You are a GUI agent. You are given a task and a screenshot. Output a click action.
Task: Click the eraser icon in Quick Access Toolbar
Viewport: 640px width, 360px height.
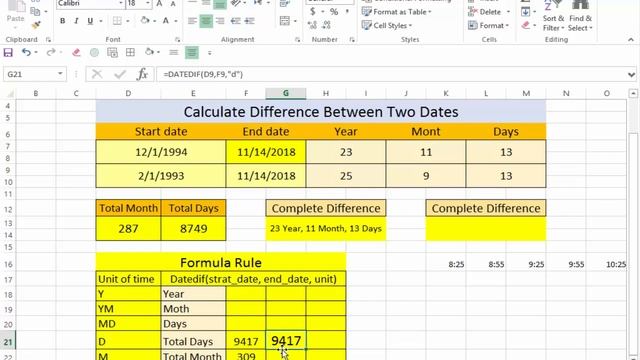(76, 52)
